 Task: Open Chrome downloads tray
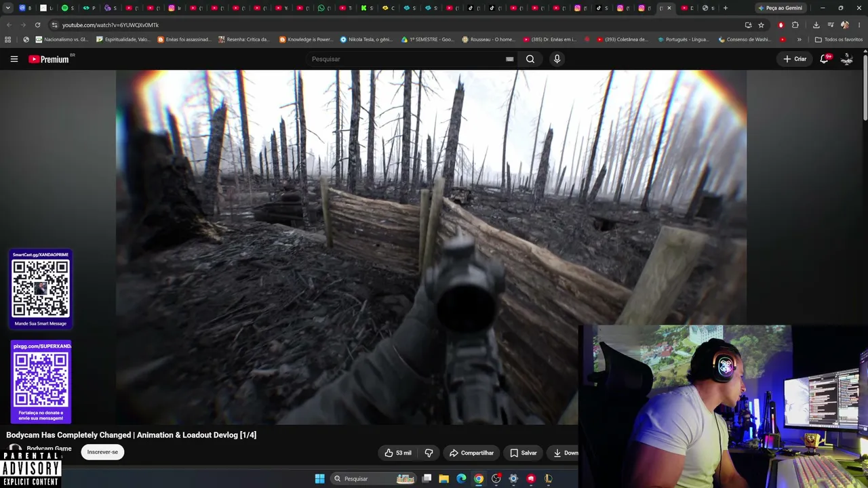coord(816,25)
